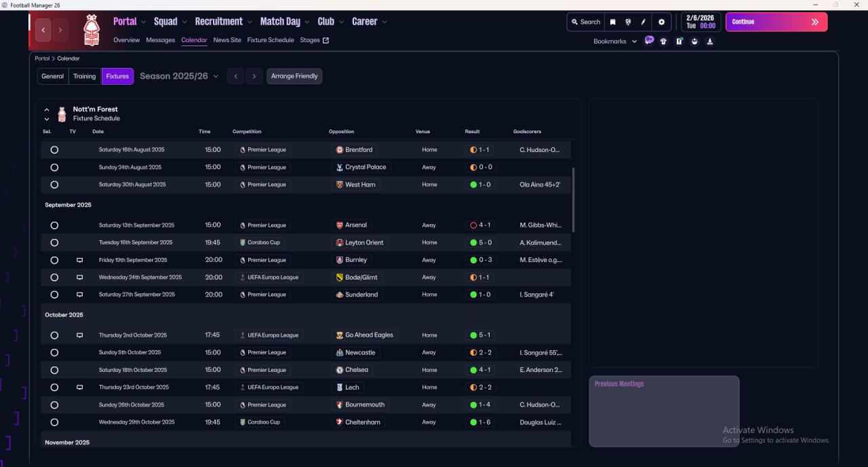Viewport: 868px width, 467px height.
Task: Click the Continue button
Action: tap(776, 22)
